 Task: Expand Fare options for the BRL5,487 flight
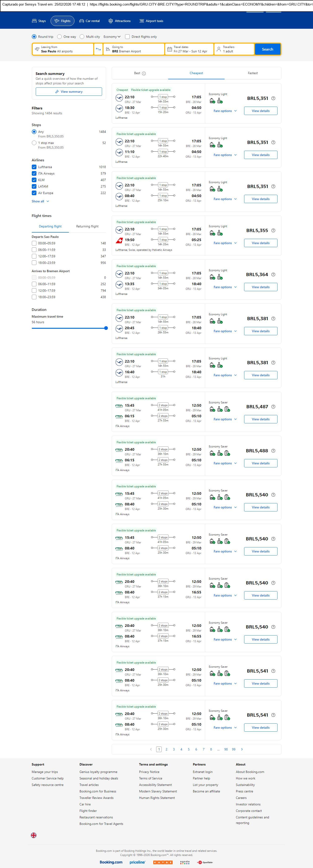(x=225, y=419)
